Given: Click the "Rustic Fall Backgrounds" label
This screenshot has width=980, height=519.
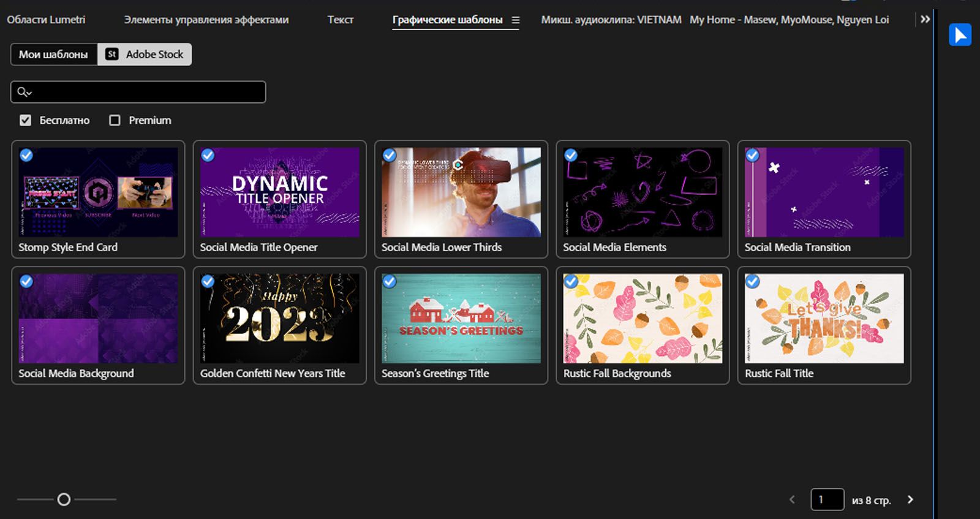Looking at the screenshot, I should pyautogui.click(x=617, y=373).
